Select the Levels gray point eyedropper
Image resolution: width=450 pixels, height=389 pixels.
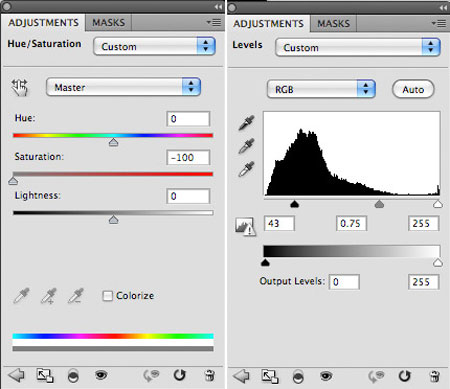246,146
